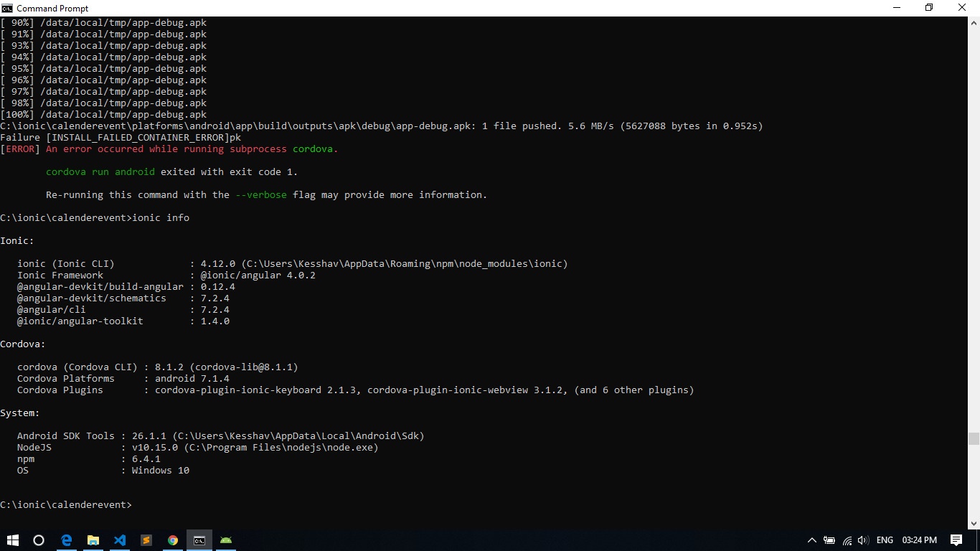
Task: Open the volume speaker tray icon
Action: coord(863,540)
